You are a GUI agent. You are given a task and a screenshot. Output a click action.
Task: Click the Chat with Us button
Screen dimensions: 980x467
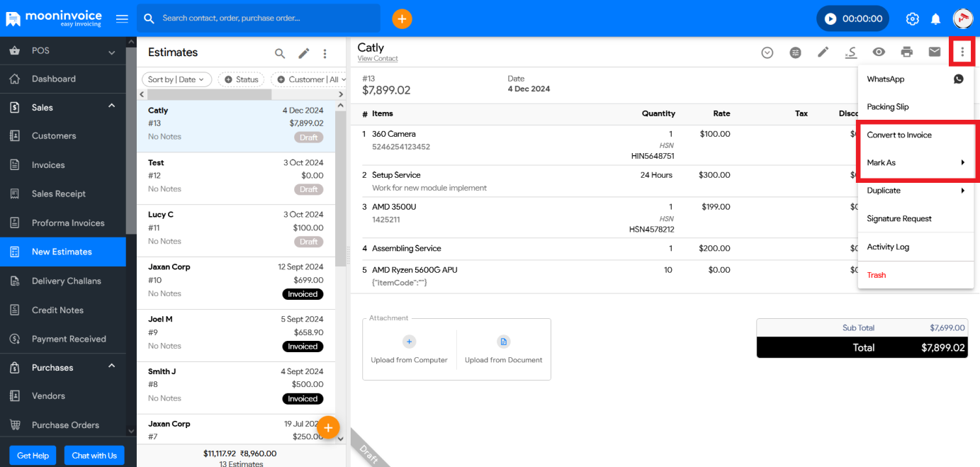point(94,456)
